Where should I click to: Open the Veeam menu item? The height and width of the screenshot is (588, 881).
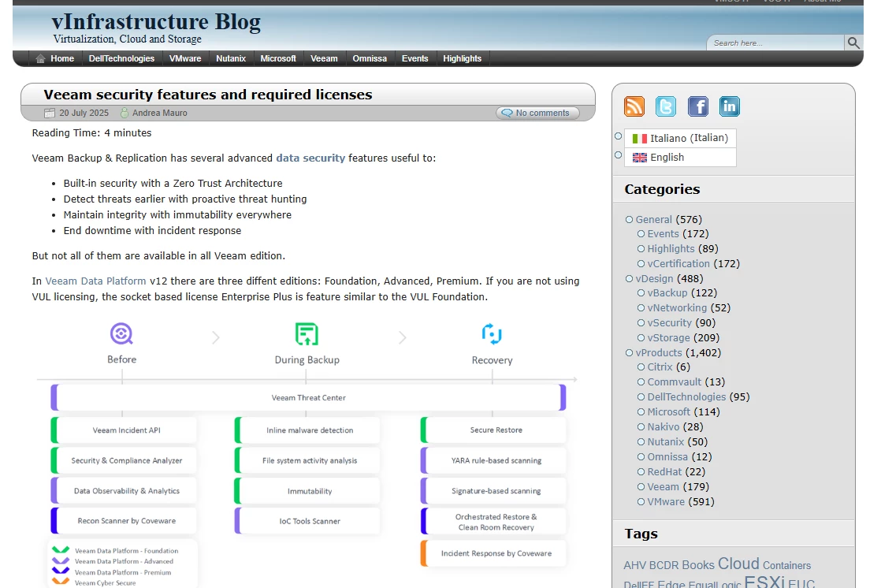pos(324,58)
